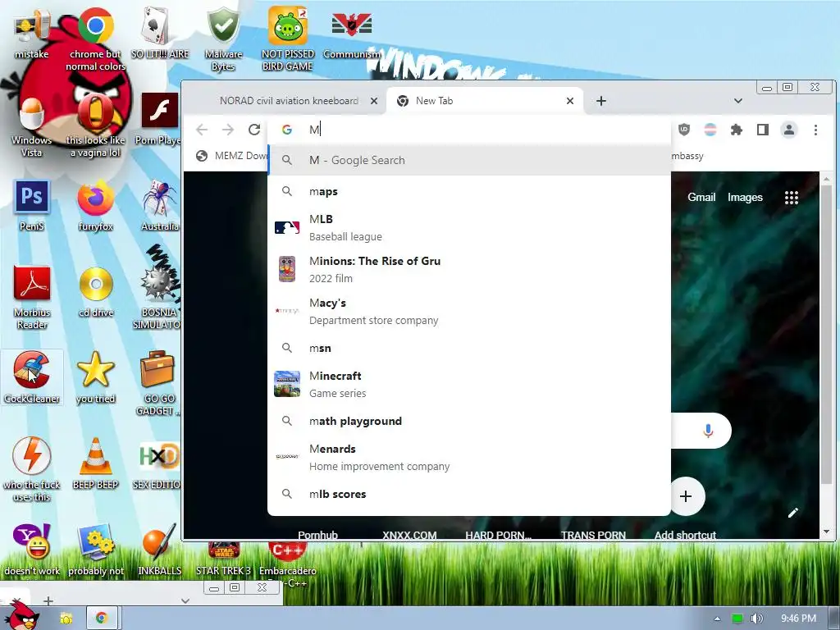Open the taskbar folder icon
Image resolution: width=840 pixels, height=630 pixels.
click(x=66, y=619)
